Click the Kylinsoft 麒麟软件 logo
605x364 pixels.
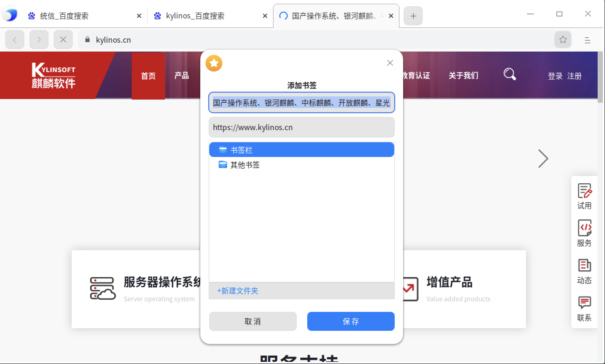click(x=54, y=75)
